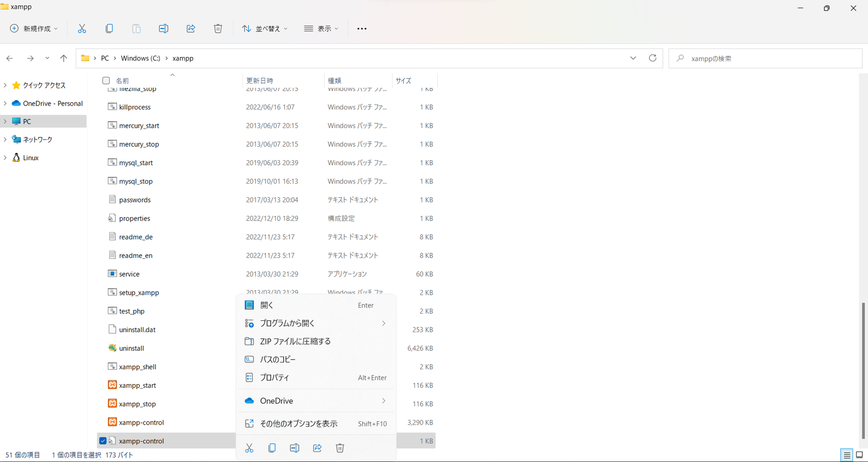Click the folder icon in the address bar
Screen dimensions: 868x462
[85, 58]
